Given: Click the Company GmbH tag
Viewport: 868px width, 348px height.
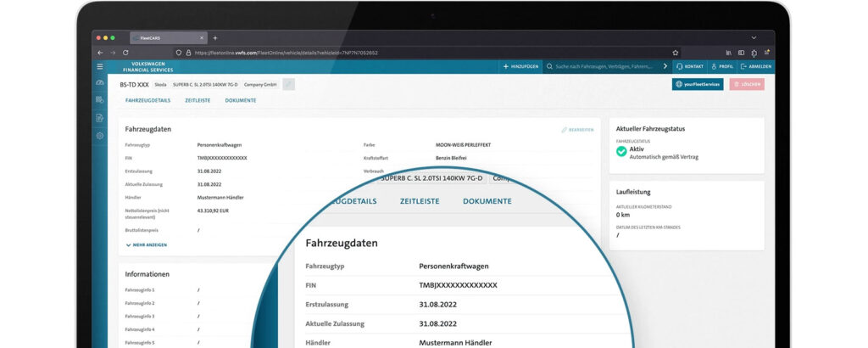Looking at the screenshot, I should tap(260, 85).
